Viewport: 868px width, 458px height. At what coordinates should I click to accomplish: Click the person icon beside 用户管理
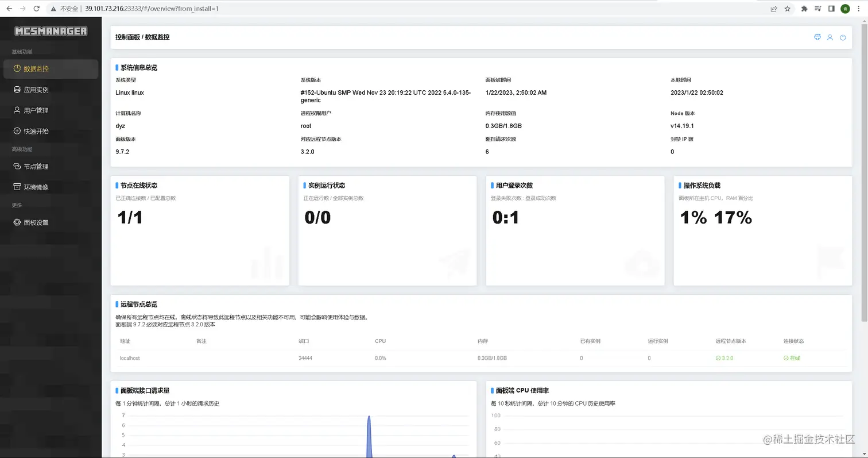pyautogui.click(x=17, y=110)
